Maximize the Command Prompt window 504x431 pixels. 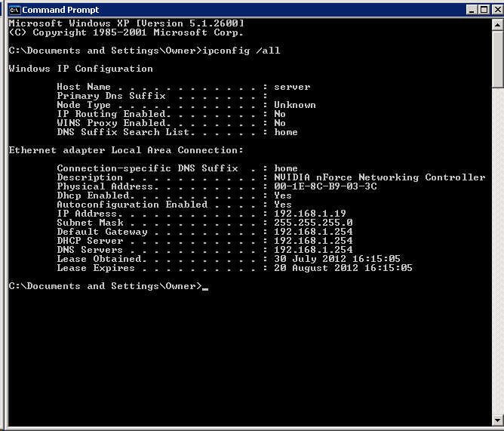(x=484, y=10)
